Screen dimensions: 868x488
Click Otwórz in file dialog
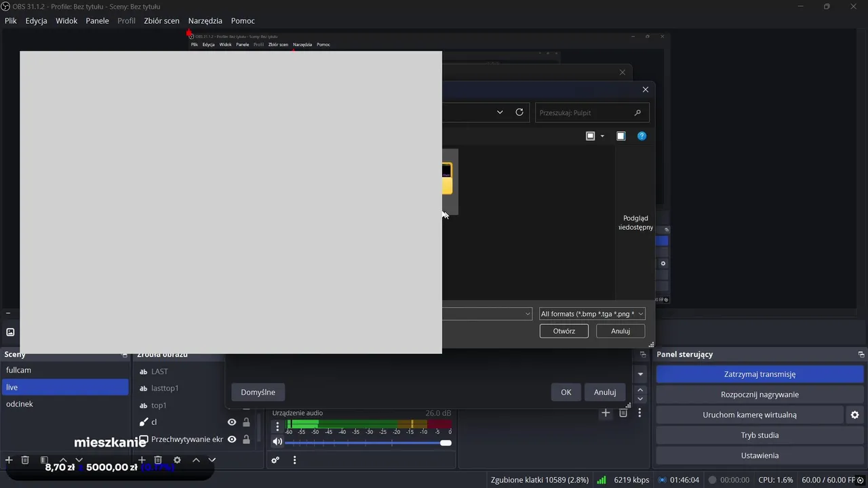coord(564,331)
